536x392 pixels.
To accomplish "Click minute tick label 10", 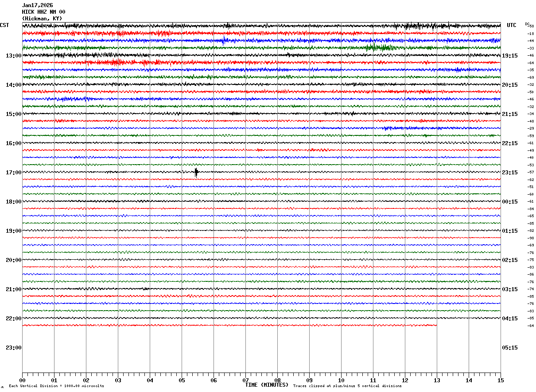I will [341, 380].
